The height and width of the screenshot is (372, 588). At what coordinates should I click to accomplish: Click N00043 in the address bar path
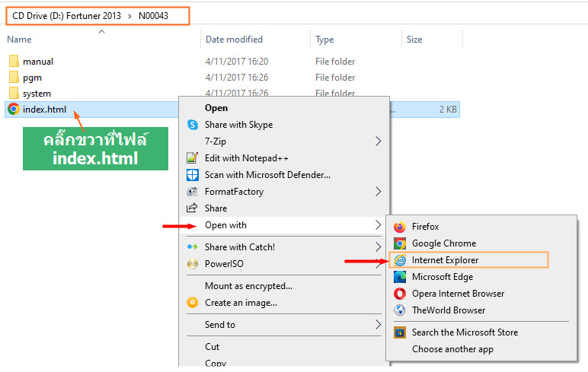(x=155, y=16)
